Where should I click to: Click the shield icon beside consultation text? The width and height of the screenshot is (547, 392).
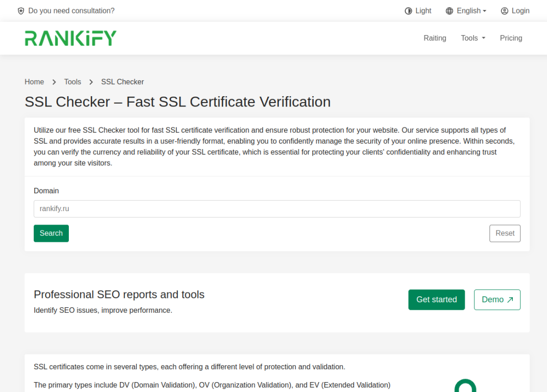point(21,11)
